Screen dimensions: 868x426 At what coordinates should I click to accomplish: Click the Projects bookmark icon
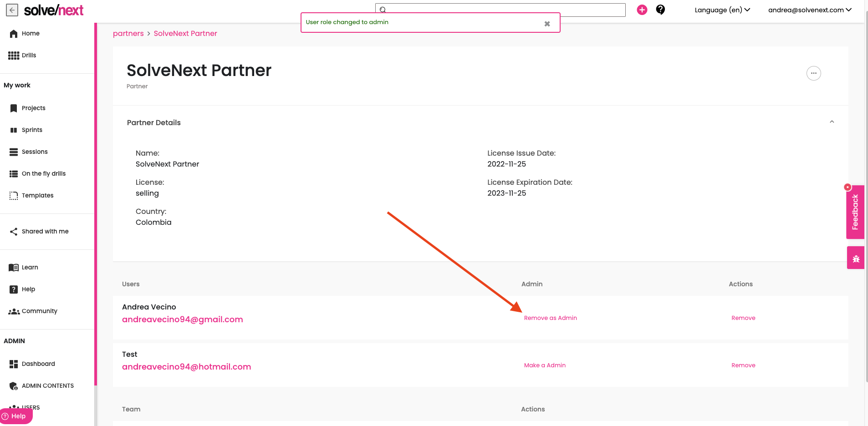coord(14,108)
